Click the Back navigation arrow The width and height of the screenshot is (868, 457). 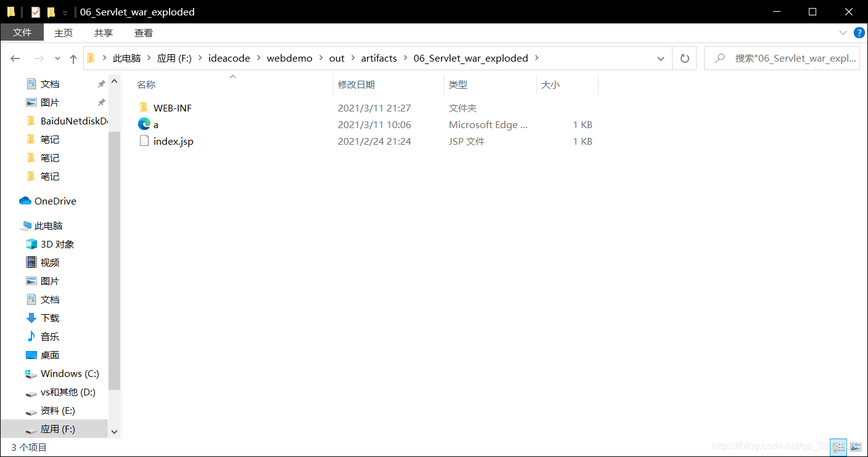coord(15,59)
